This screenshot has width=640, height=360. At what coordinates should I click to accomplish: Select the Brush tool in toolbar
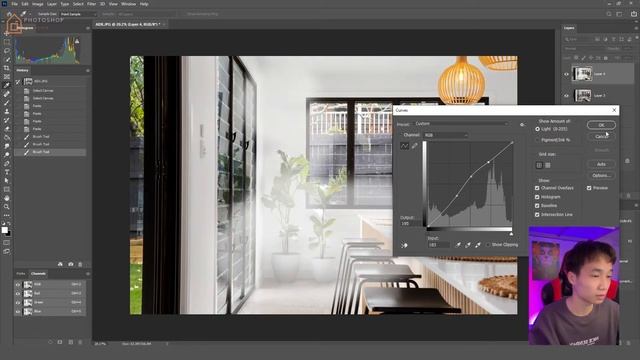[7, 102]
